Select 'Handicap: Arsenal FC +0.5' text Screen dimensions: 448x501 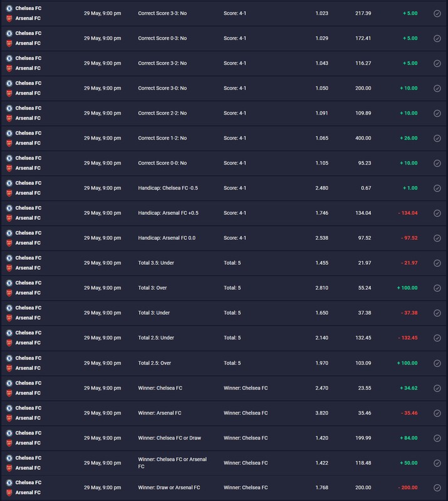tap(168, 213)
